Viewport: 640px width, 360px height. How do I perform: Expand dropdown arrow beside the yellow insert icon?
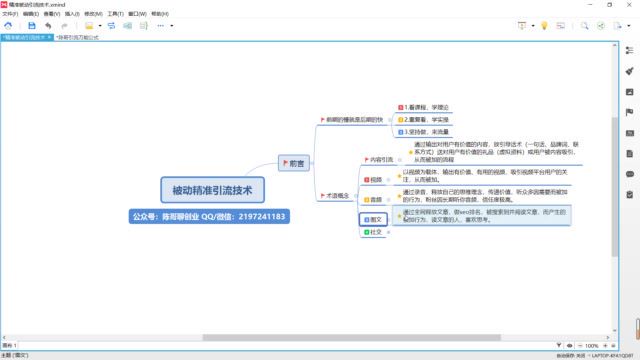pos(100,26)
